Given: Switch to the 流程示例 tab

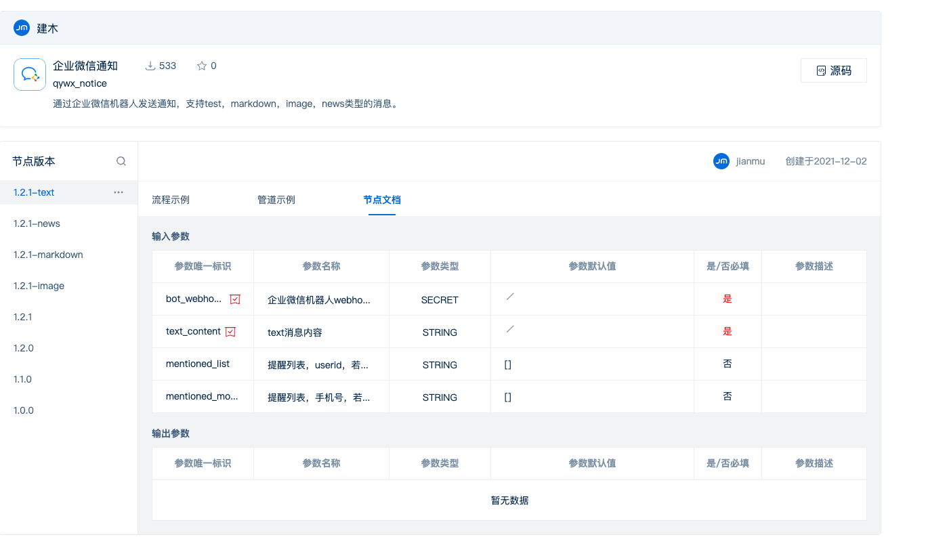Looking at the screenshot, I should pyautogui.click(x=171, y=200).
